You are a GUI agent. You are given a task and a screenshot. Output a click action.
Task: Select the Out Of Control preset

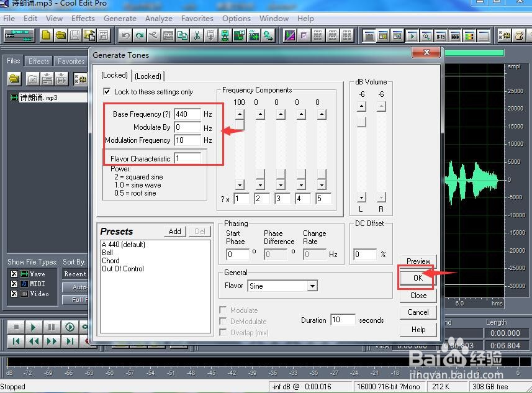click(123, 269)
